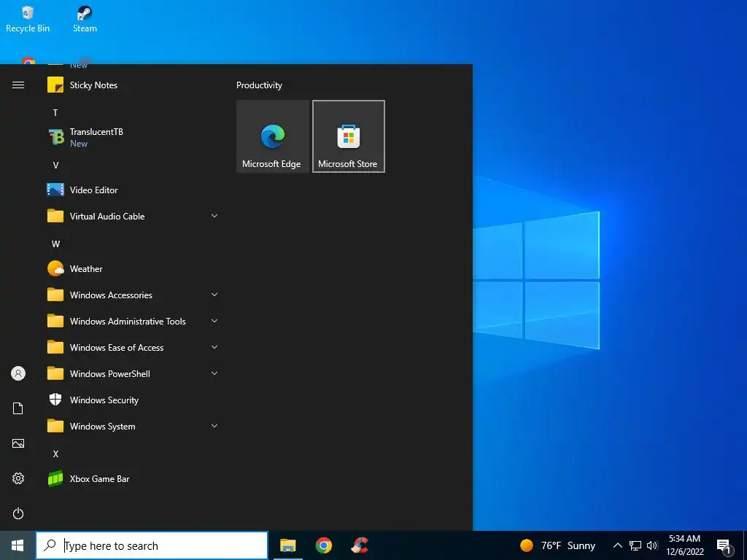Expand Windows Ease of Access folder
747x560 pixels.
pos(133,348)
